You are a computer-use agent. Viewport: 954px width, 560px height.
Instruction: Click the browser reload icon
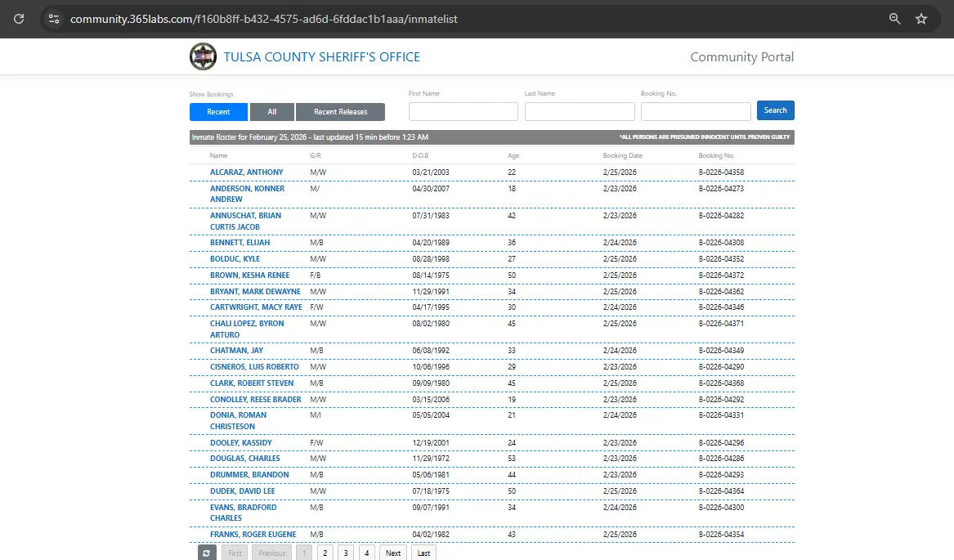pyautogui.click(x=19, y=18)
